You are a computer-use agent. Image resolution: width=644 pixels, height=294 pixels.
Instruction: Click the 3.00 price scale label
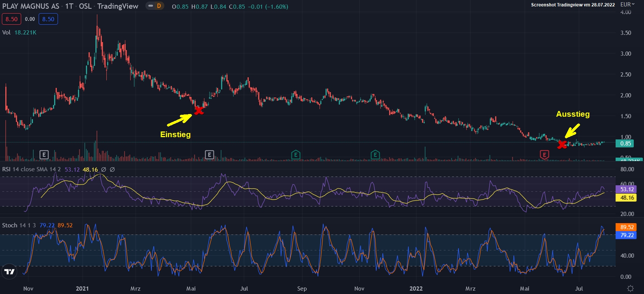(626, 54)
